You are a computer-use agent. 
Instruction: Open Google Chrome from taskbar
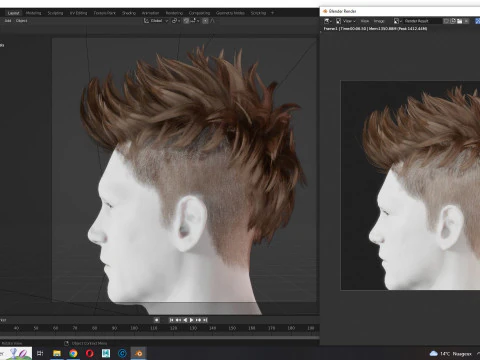(x=73, y=353)
